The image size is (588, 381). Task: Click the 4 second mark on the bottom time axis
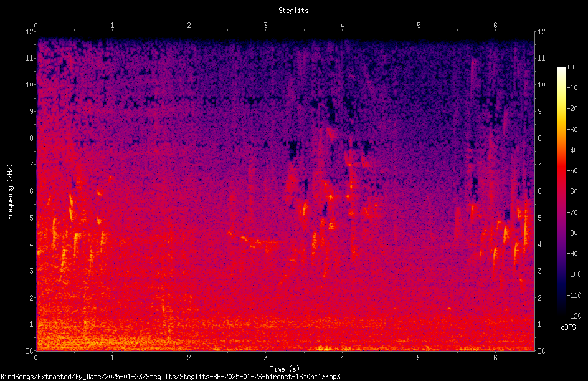pyautogui.click(x=342, y=358)
